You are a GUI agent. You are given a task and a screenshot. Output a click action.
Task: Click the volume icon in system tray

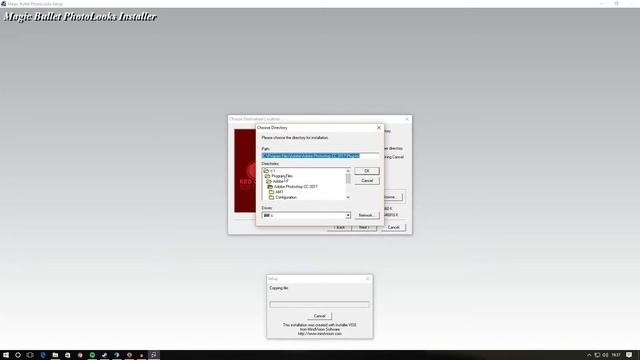(x=606, y=355)
